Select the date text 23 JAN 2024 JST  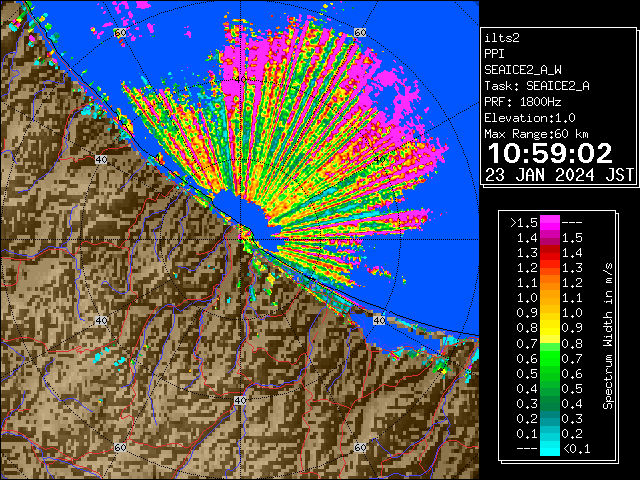(559, 175)
